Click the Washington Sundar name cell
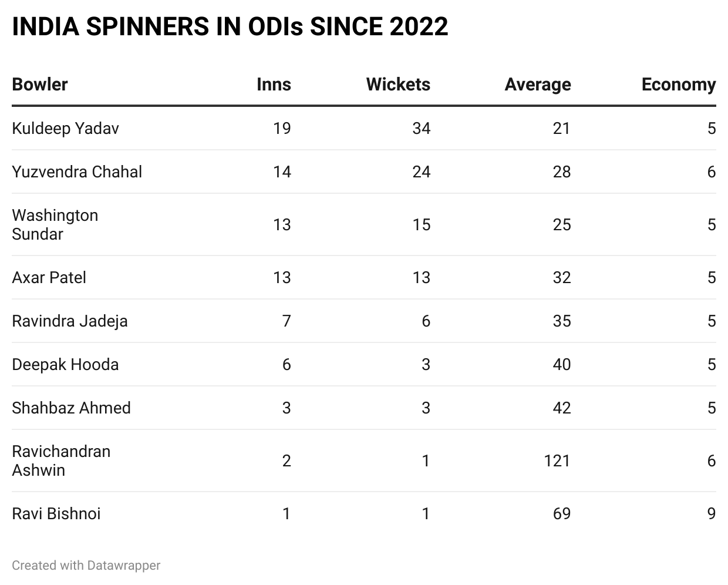The width and height of the screenshot is (728, 585). point(55,224)
